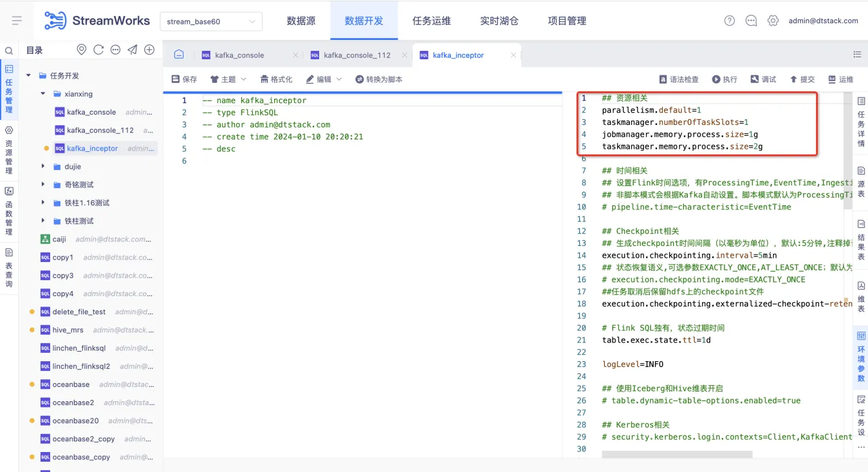Screen dimensions: 868x472
Task: Toggle the hamburger menu icon
Action: (x=17, y=21)
